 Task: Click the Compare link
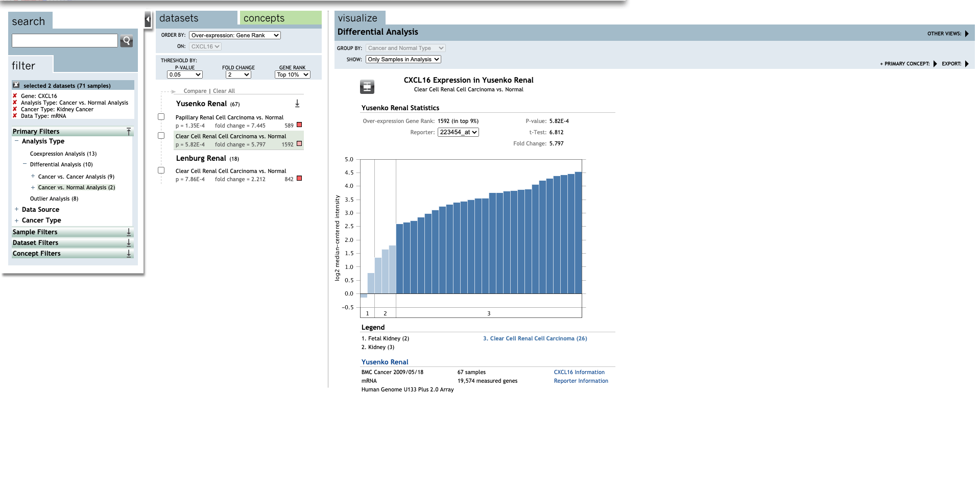(195, 91)
